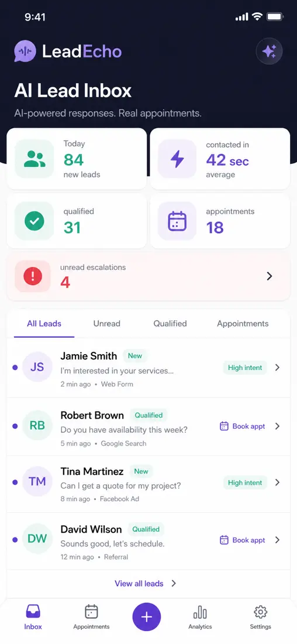The height and width of the screenshot is (644, 297).
Task: Tap the purple plus add button
Action: click(146, 617)
